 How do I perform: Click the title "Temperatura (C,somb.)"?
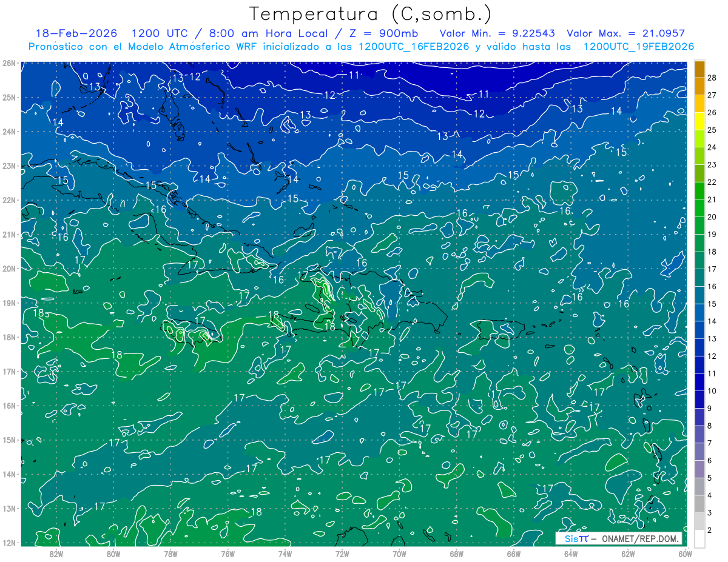370,15
